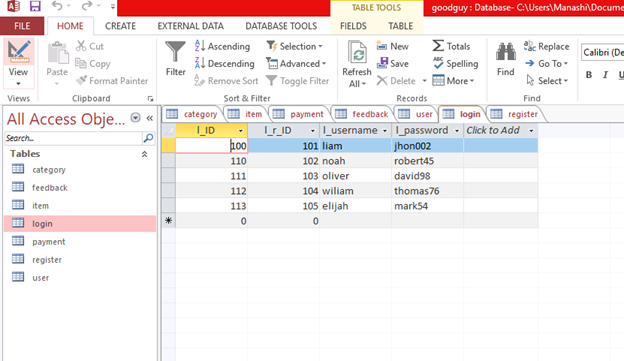Switch to the DATABASE TOOLS tab
This screenshot has width=624, height=361.
(281, 26)
